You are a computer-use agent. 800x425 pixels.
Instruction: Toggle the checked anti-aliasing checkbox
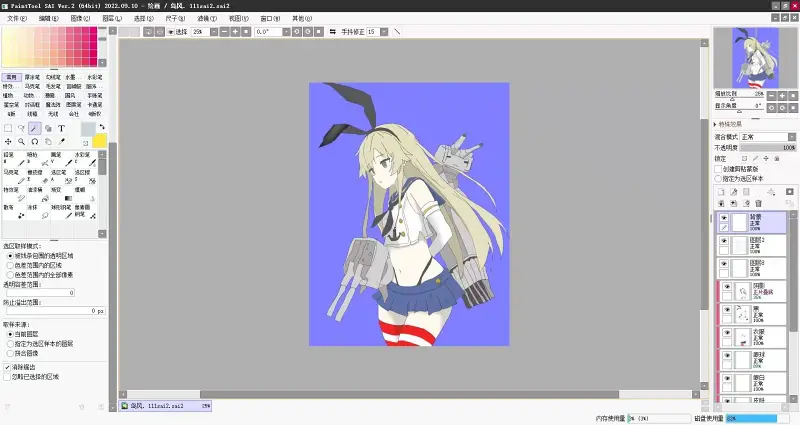click(7, 367)
